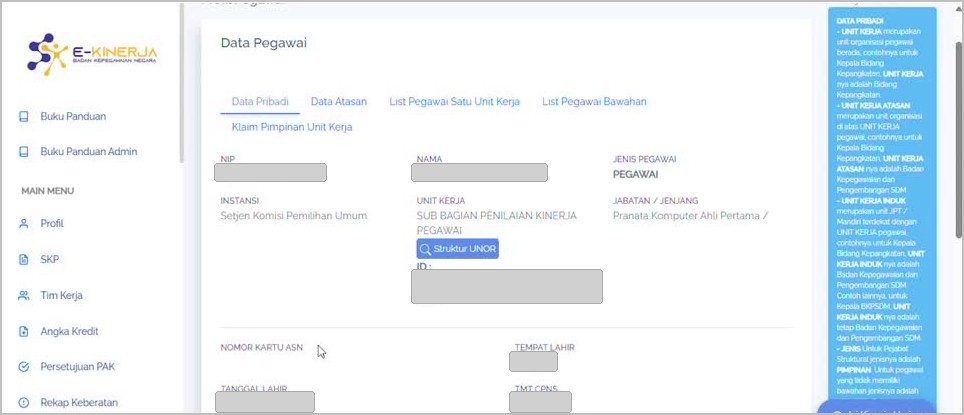
Task: Click the Buku Panduan book icon
Action: (24, 116)
